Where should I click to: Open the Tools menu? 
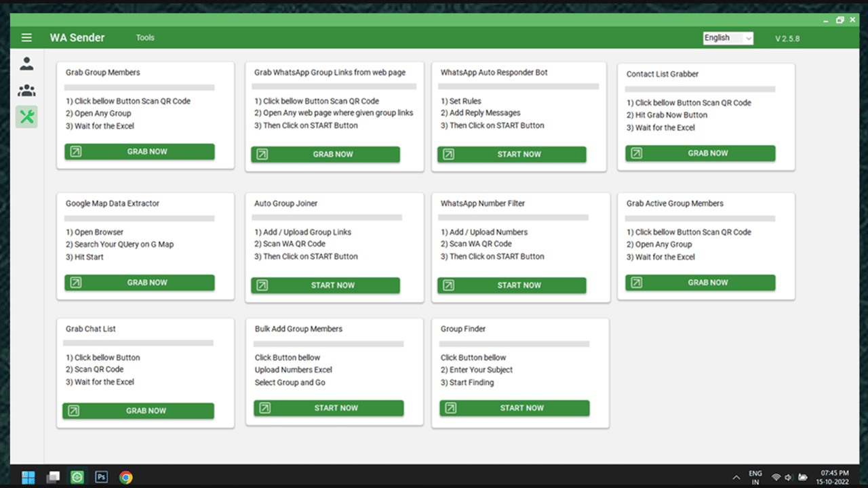pos(145,38)
